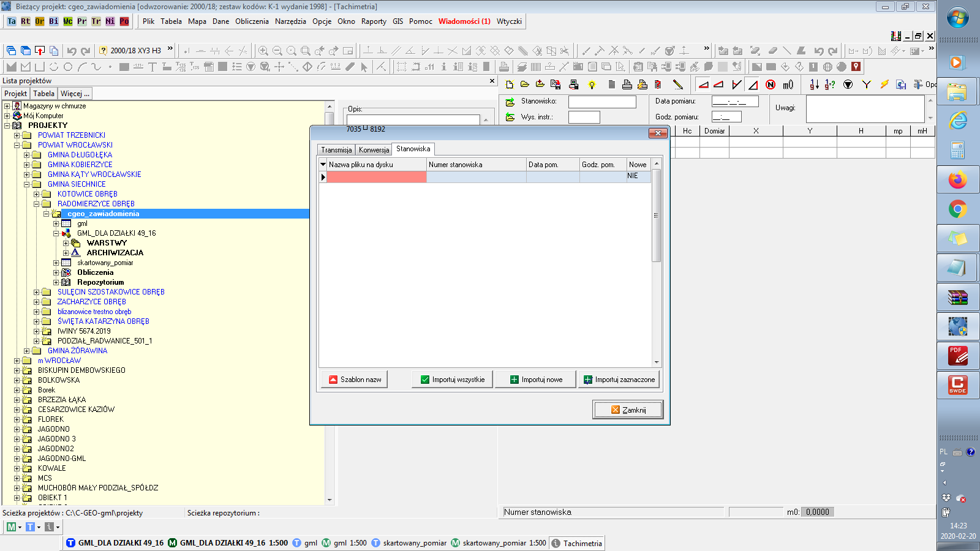Screen dimensions: 980x551
Task: Open Firefox from the desktop sidebar
Action: point(957,179)
